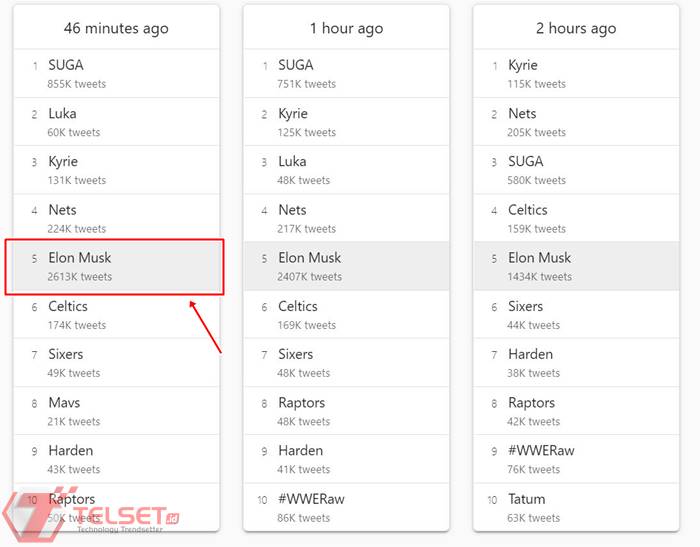Open Kyrie trend ranked first with 115K tweets
The width and height of the screenshot is (700, 547).
[x=523, y=66]
